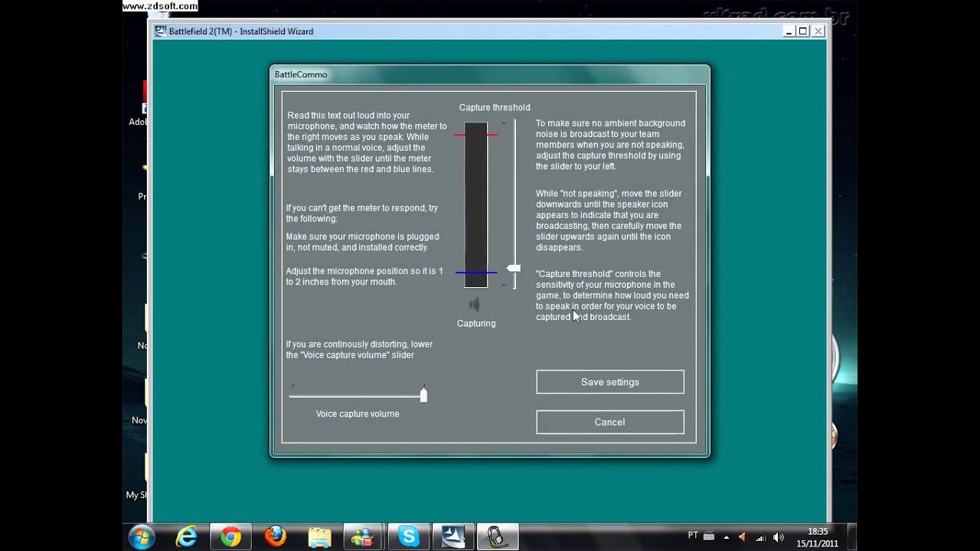Click the grey speaker icon above Capturing
Screen dimensions: 980x551
pyautogui.click(x=475, y=305)
